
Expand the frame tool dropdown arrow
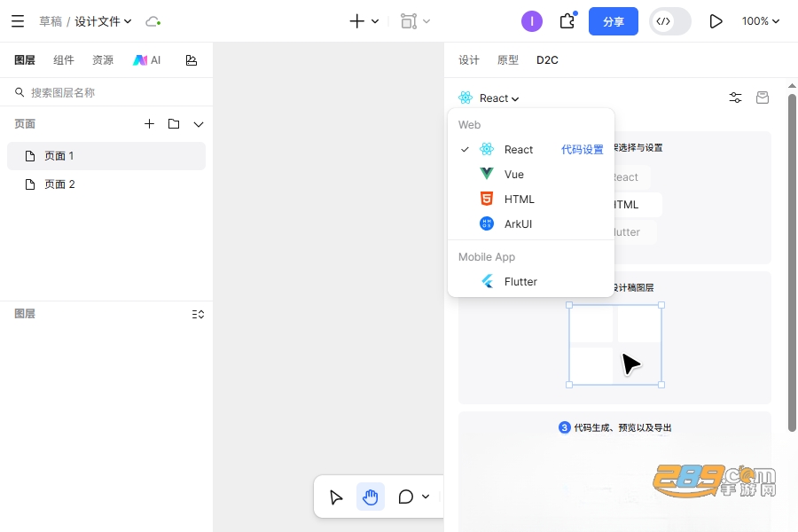(x=426, y=21)
